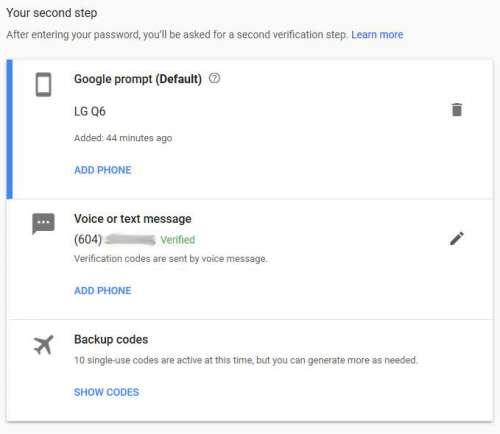Viewport: 500px width, 434px height.
Task: Open the Learn more link
Action: click(x=377, y=35)
